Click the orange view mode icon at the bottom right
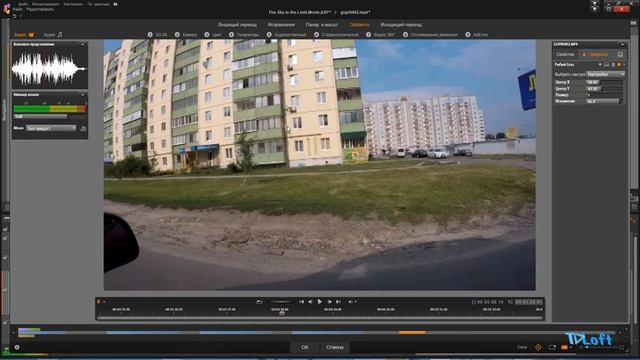 pos(564,347)
